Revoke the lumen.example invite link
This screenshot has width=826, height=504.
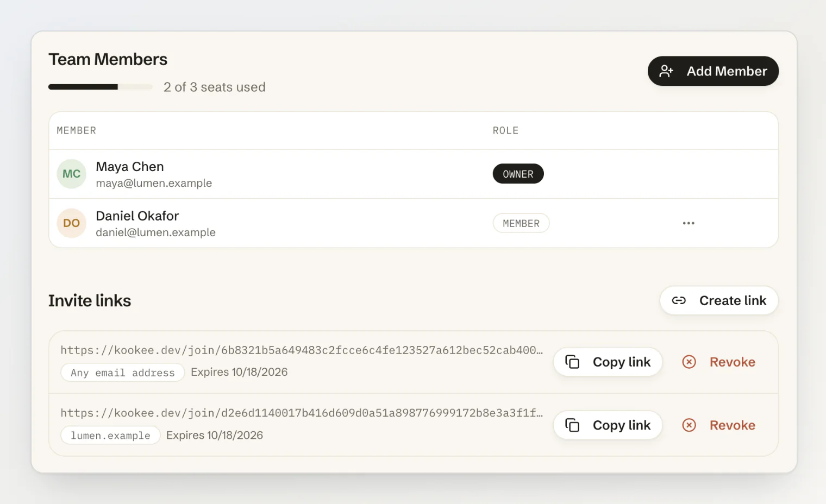[718, 425]
